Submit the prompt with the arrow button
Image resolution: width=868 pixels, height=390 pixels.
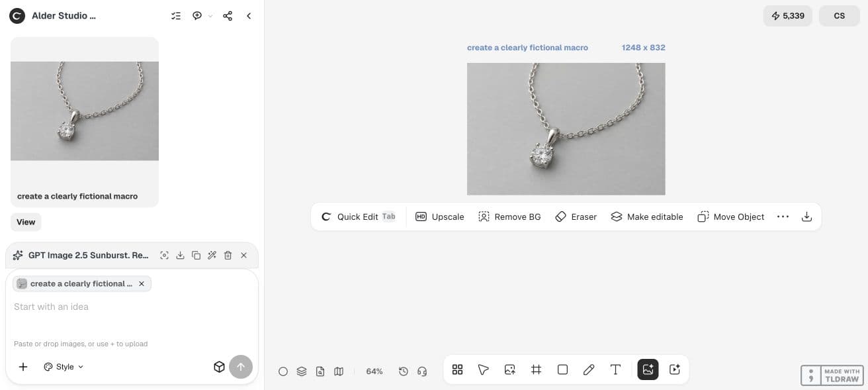coord(241,367)
